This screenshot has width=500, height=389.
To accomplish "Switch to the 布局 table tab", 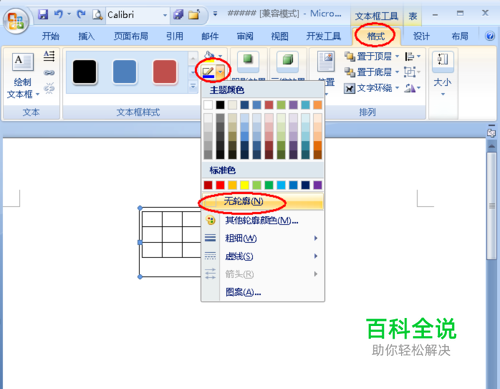I will pyautogui.click(x=460, y=36).
